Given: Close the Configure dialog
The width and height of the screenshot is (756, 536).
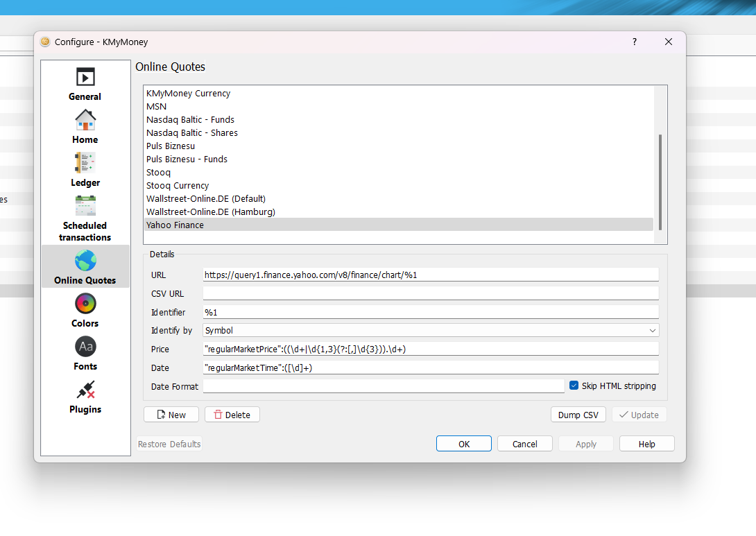Looking at the screenshot, I should coord(668,42).
